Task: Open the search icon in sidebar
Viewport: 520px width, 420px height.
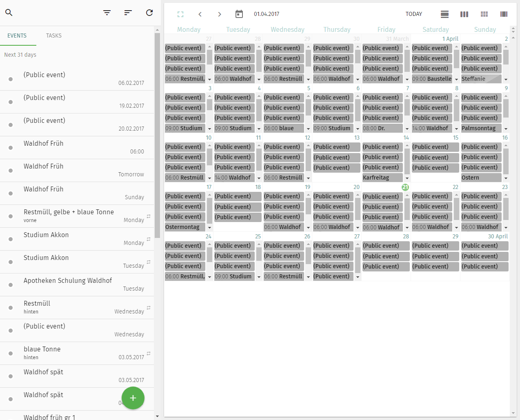Action: [9, 13]
